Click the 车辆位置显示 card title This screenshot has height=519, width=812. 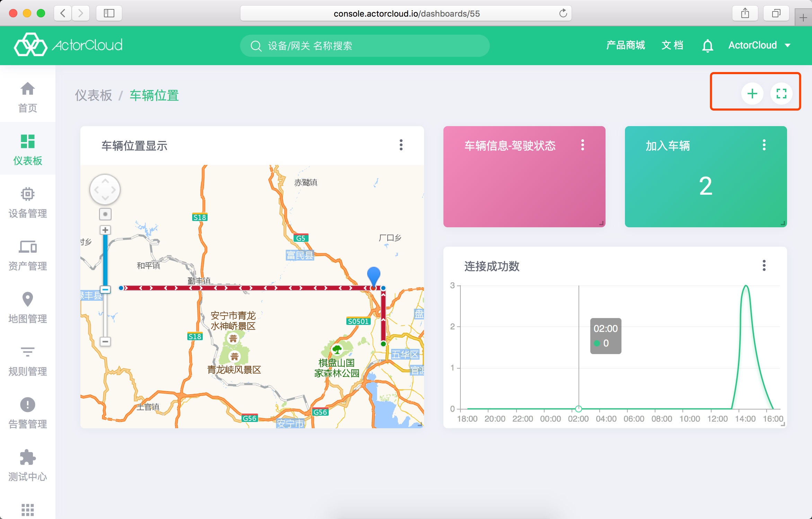coord(134,146)
